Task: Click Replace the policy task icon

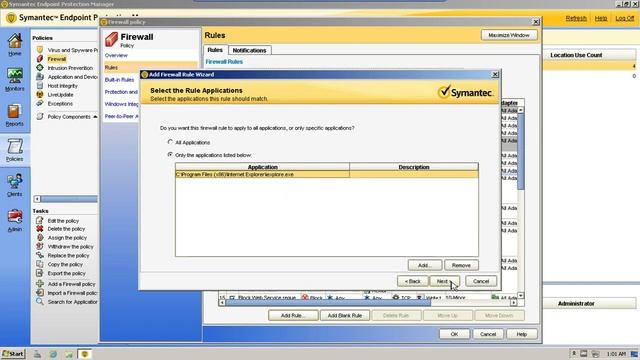Action: coord(40,256)
